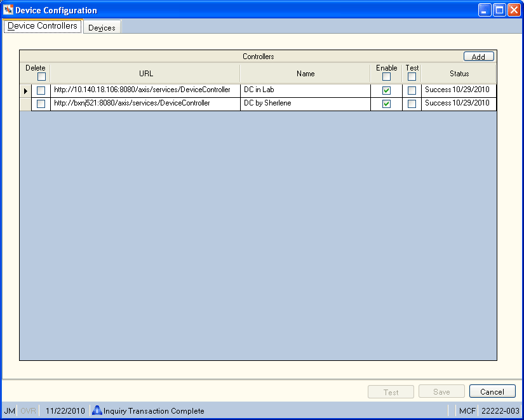Click the MCF status bar entry
Image resolution: width=524 pixels, height=420 pixels.
click(467, 410)
